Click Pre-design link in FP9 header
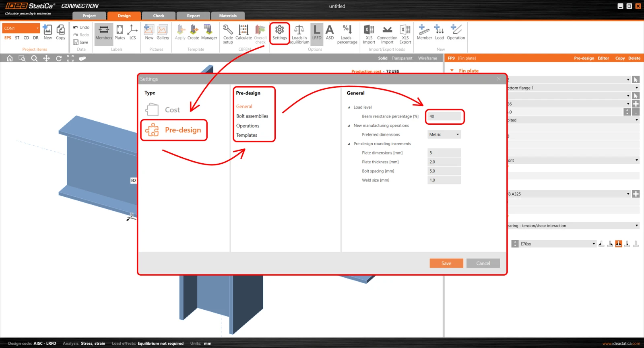Screen dimensions: 644x348 584,58
